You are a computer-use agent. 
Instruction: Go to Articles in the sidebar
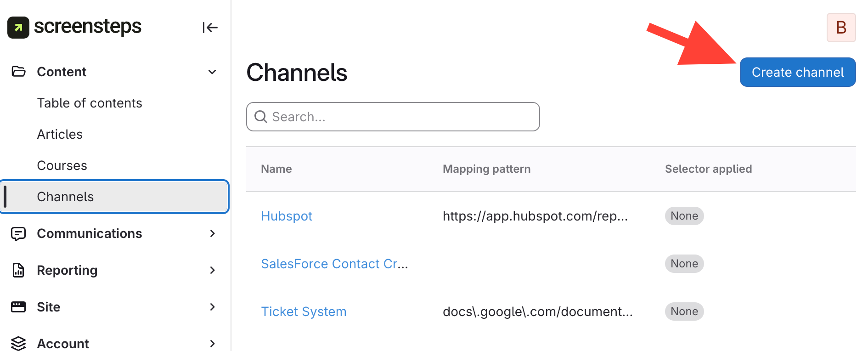coord(60,134)
